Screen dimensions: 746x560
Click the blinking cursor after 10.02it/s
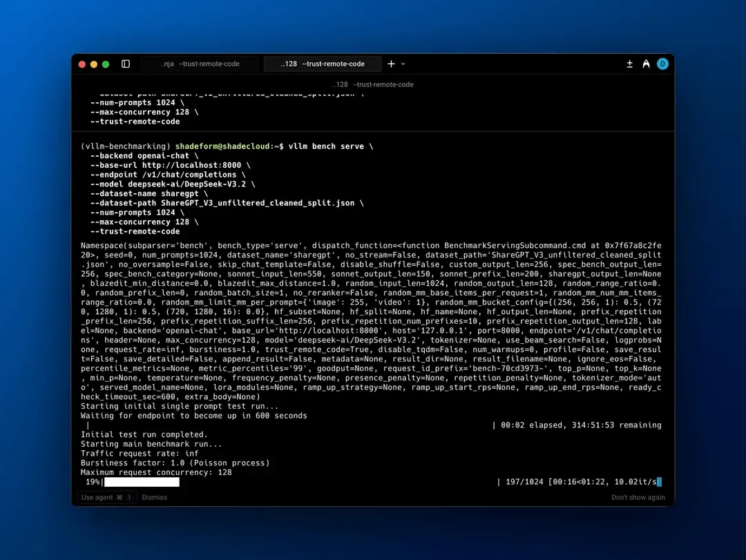pos(659,482)
